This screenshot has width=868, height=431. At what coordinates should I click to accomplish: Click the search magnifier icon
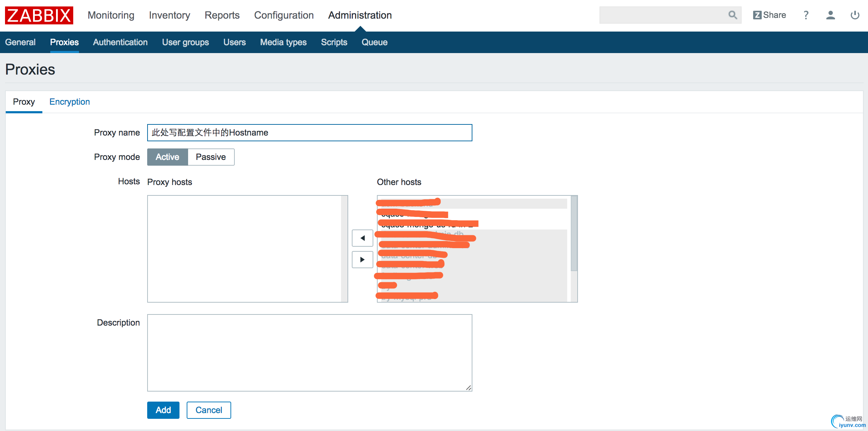[x=732, y=15]
